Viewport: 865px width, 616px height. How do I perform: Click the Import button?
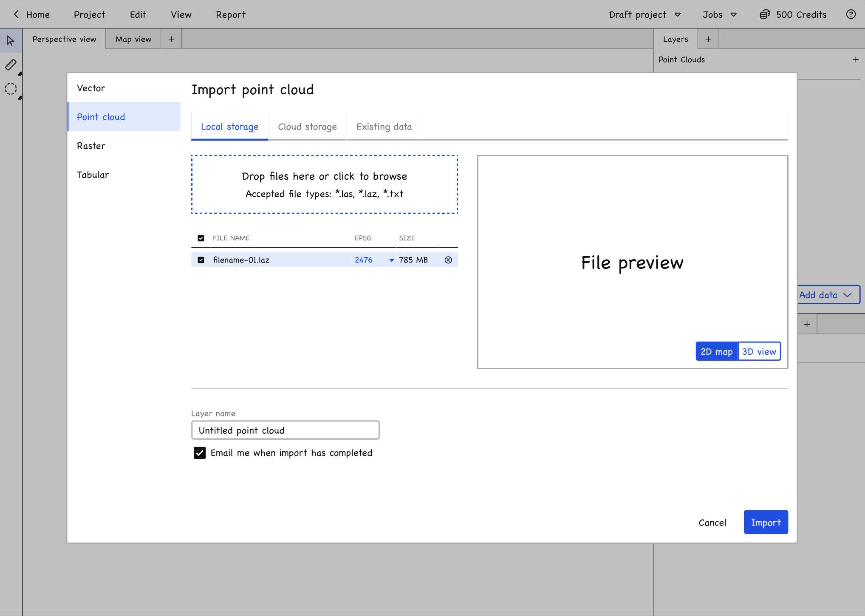click(x=766, y=523)
